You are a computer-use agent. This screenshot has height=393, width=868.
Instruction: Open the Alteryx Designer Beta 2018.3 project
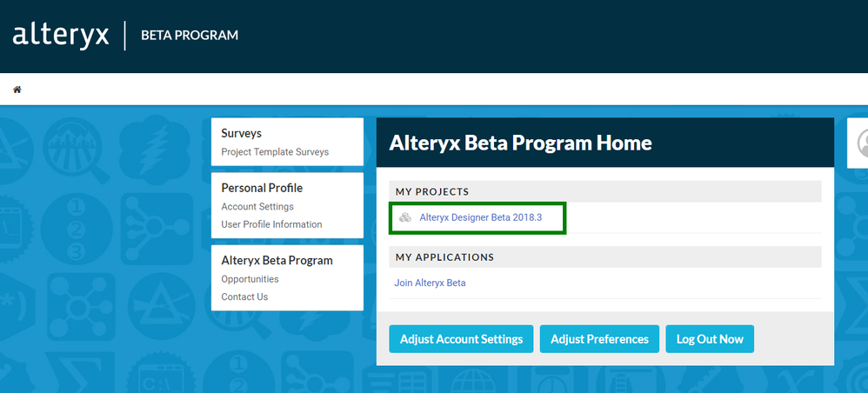point(480,217)
